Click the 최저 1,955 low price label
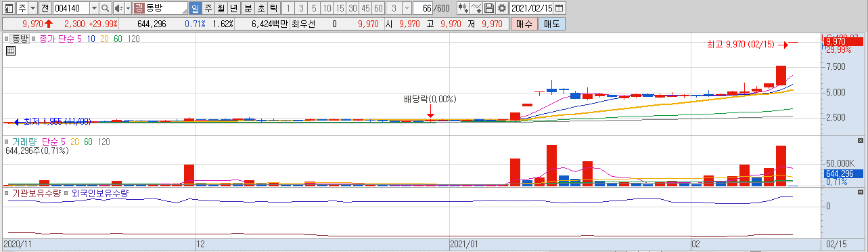 [x=57, y=122]
